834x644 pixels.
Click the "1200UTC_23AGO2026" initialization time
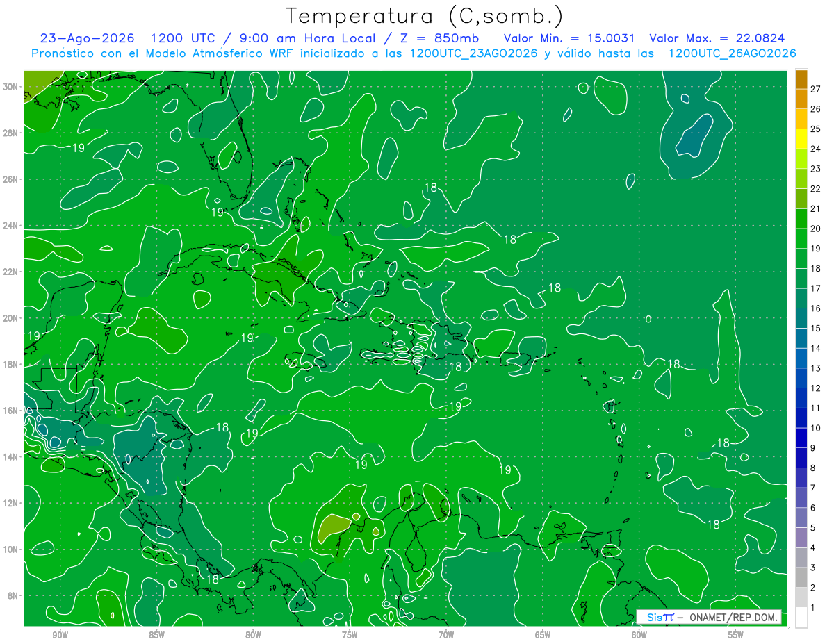click(474, 53)
